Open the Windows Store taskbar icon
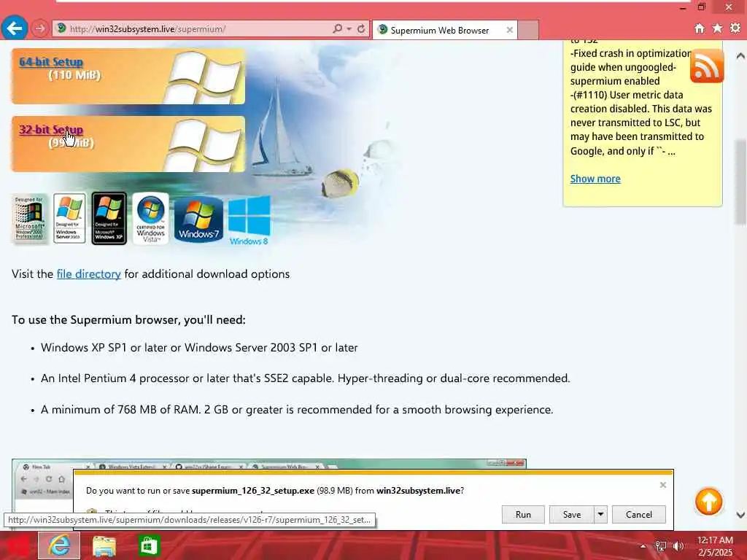 tap(149, 545)
